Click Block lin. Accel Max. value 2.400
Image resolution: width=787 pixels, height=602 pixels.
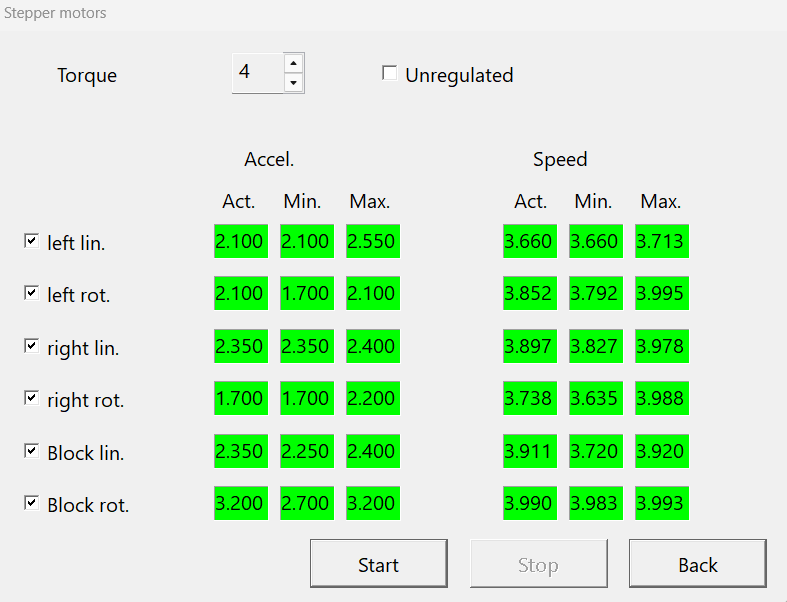(x=373, y=451)
